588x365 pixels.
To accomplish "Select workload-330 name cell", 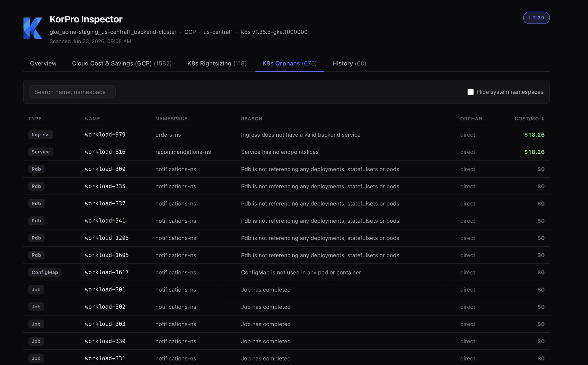I will 105,341.
